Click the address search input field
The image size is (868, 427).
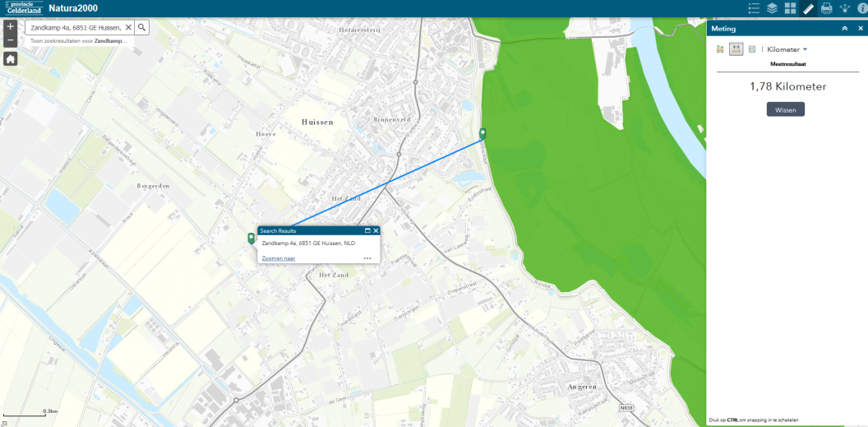pyautogui.click(x=76, y=27)
